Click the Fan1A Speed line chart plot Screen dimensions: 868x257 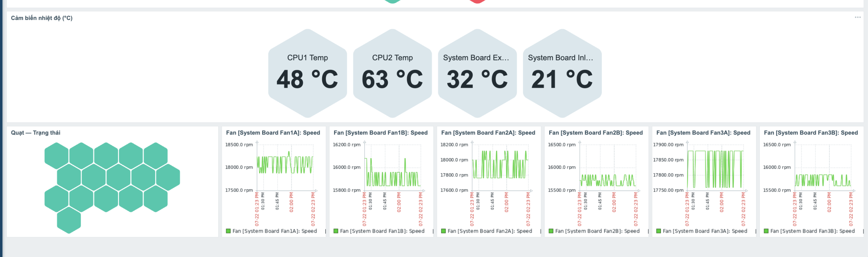click(x=285, y=167)
